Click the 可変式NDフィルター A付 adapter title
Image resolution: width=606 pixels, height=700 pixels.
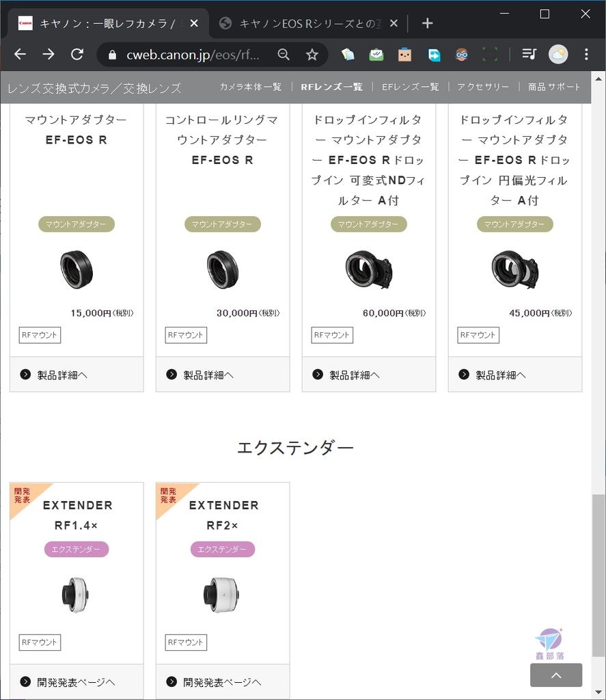pos(369,160)
